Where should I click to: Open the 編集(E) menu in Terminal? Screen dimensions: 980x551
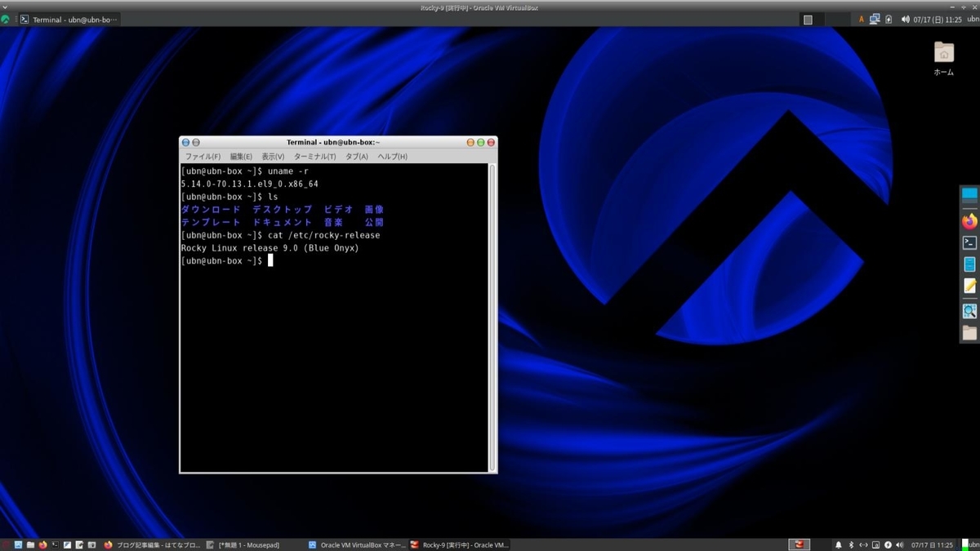coord(241,156)
